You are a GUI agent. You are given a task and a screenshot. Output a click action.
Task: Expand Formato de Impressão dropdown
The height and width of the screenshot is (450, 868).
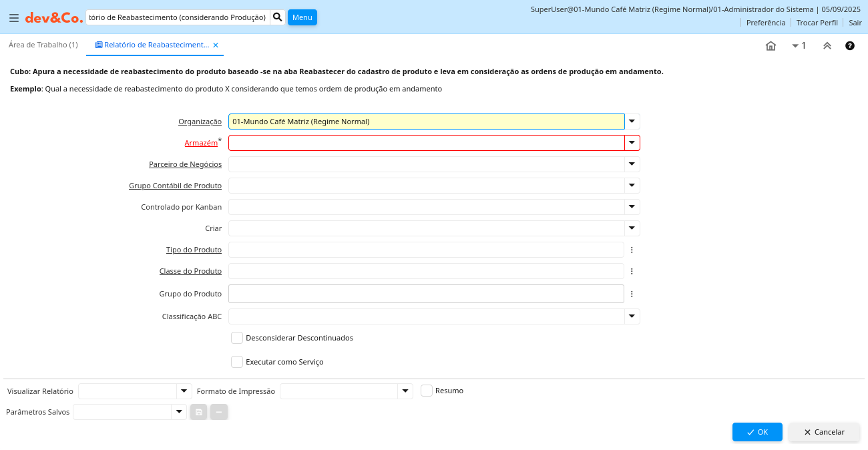coord(405,391)
